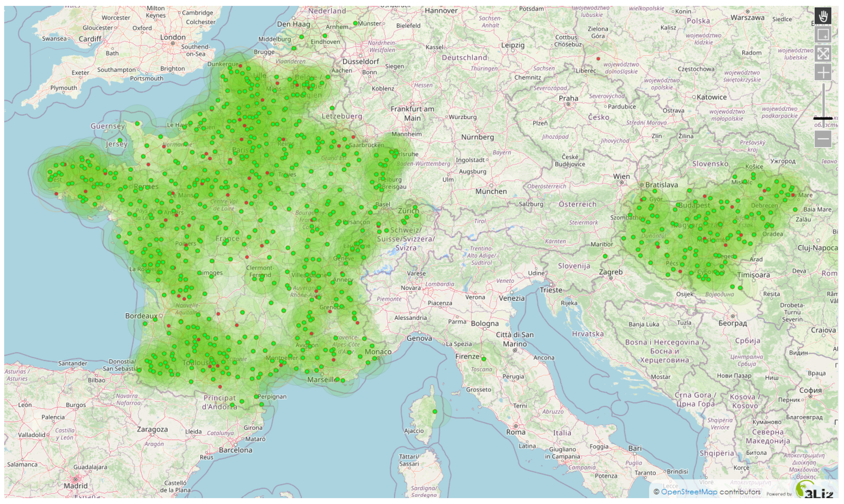Select green marker west of Baia Mare
844x504 pixels.
pos(795,209)
